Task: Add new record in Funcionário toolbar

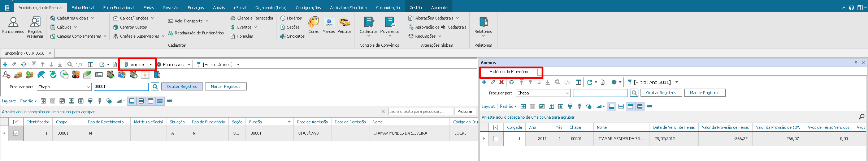Action: coord(5,64)
